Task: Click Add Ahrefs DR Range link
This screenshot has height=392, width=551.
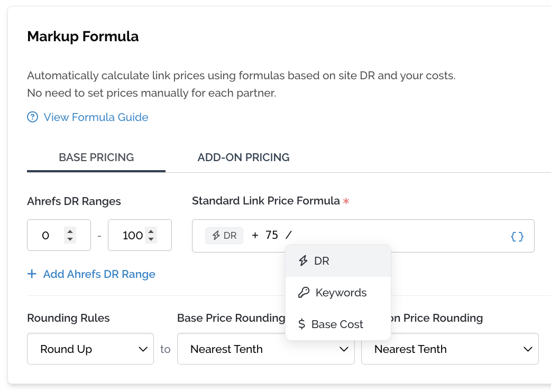Action: coord(99,274)
